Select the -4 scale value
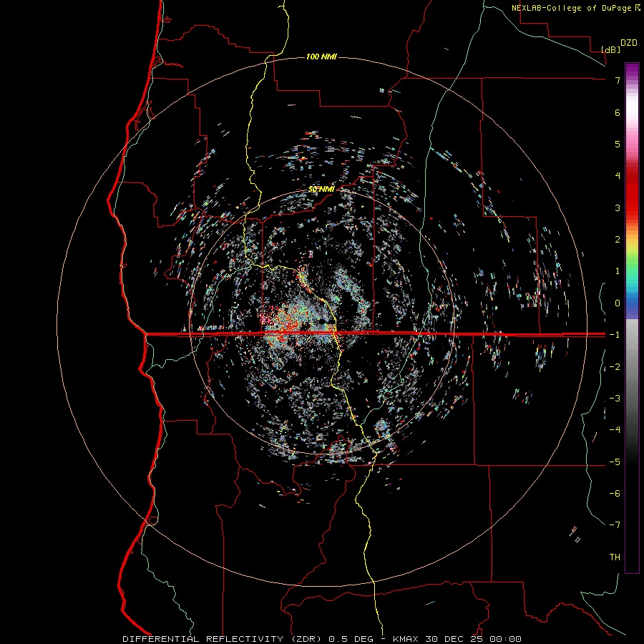 615,429
